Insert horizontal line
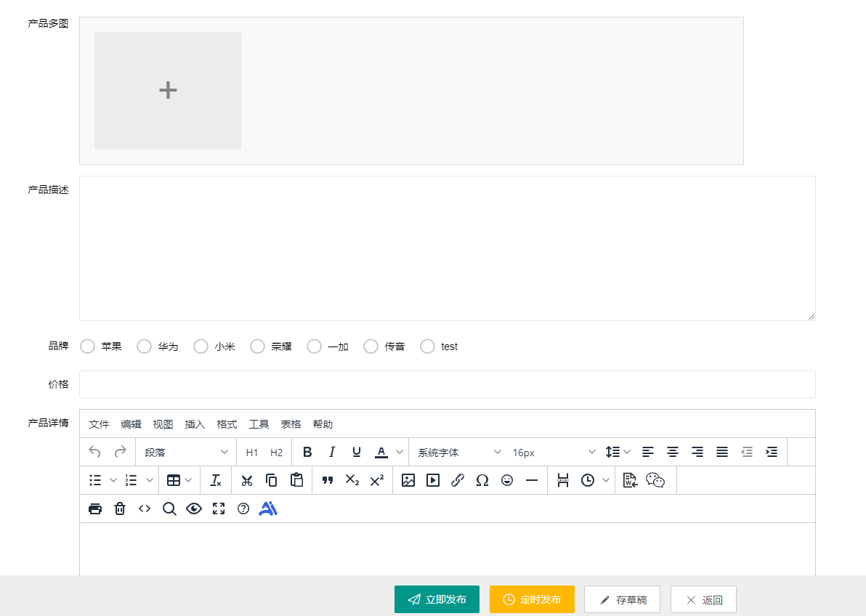Viewport: 866px width, 616px height. click(531, 480)
